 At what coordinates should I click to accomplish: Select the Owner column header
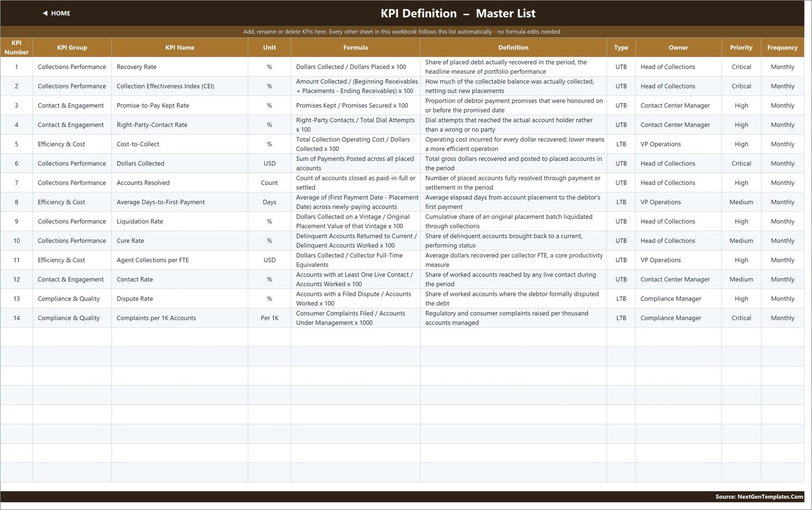[679, 47]
